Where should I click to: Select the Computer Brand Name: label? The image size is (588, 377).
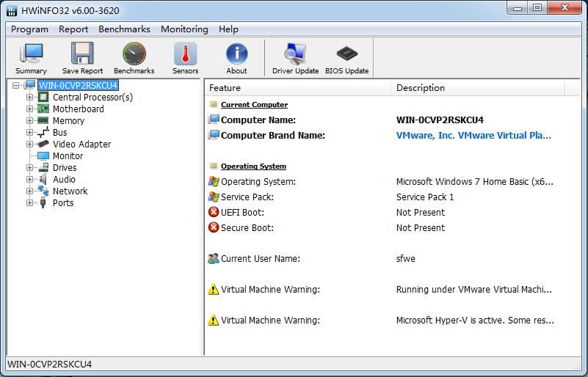273,135
